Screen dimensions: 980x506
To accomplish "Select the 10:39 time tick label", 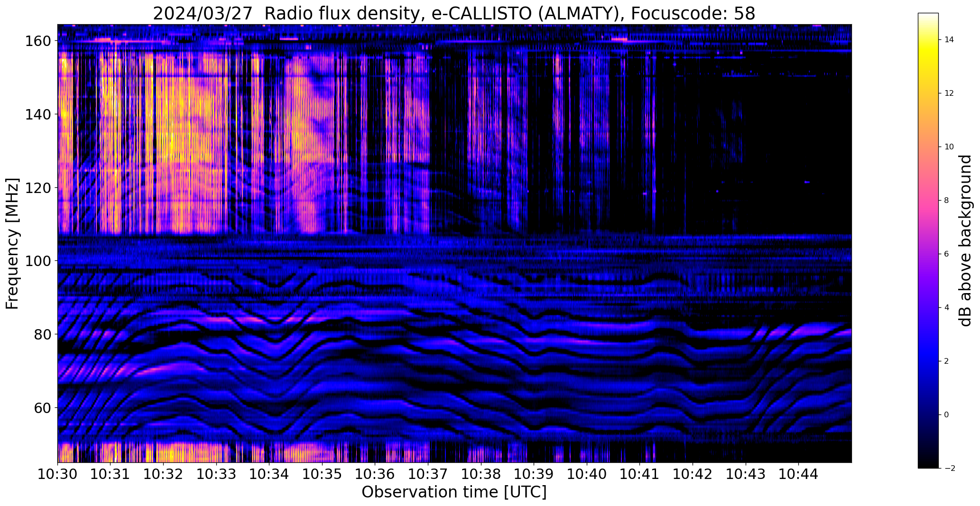I will coord(534,474).
